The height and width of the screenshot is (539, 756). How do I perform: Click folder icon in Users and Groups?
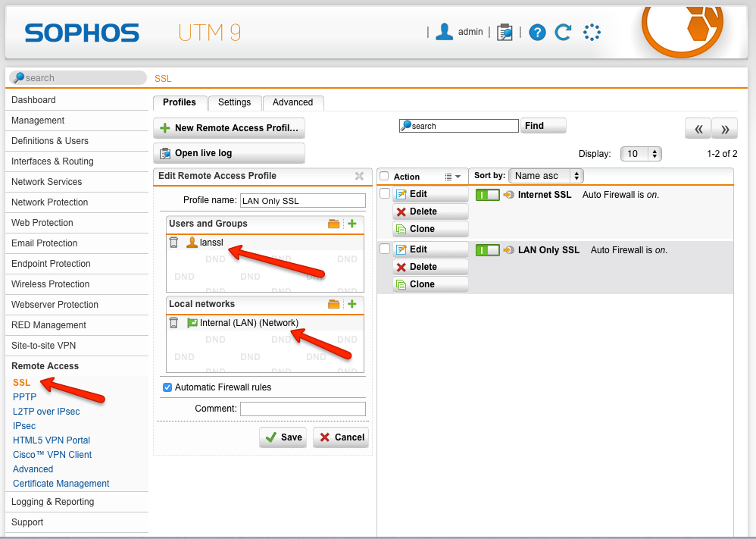(333, 224)
